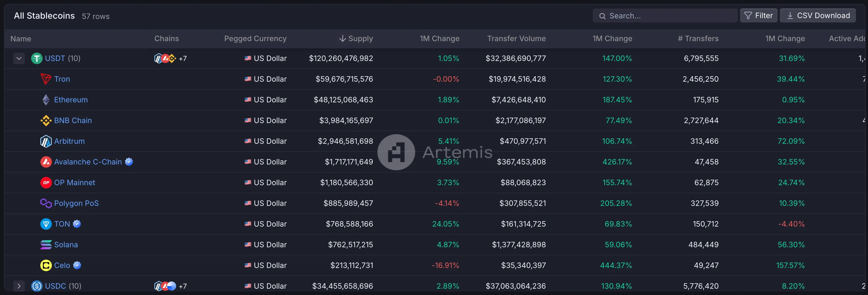Click Celo 1M change -16.91%
The image size is (868, 295).
click(x=446, y=265)
